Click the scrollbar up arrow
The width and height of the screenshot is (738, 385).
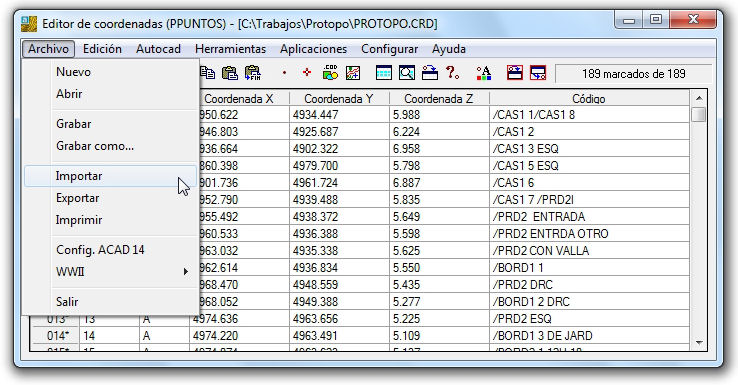(x=698, y=98)
